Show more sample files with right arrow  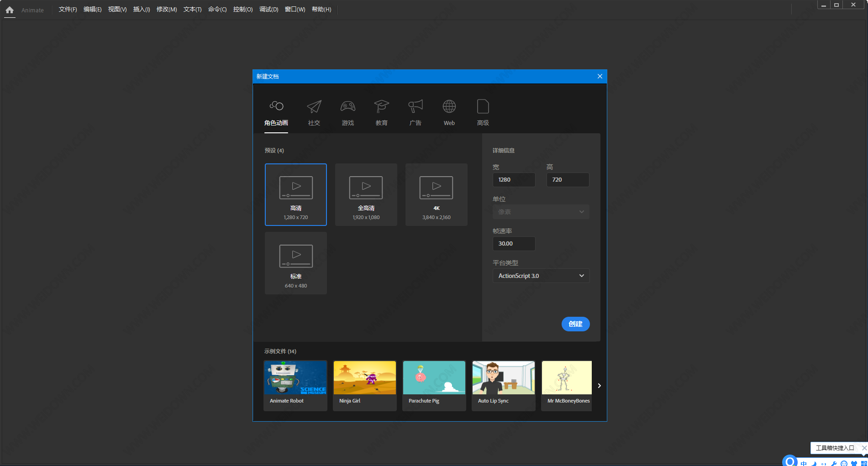click(x=600, y=386)
